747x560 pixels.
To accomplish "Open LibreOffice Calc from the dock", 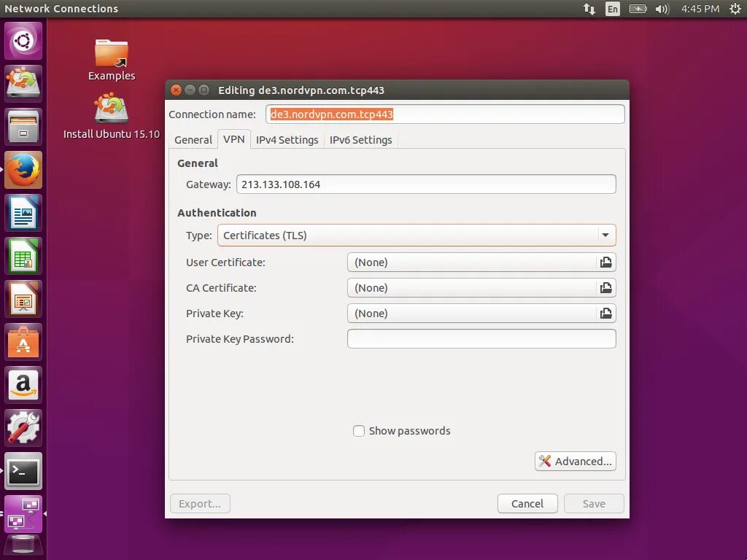I will click(23, 256).
